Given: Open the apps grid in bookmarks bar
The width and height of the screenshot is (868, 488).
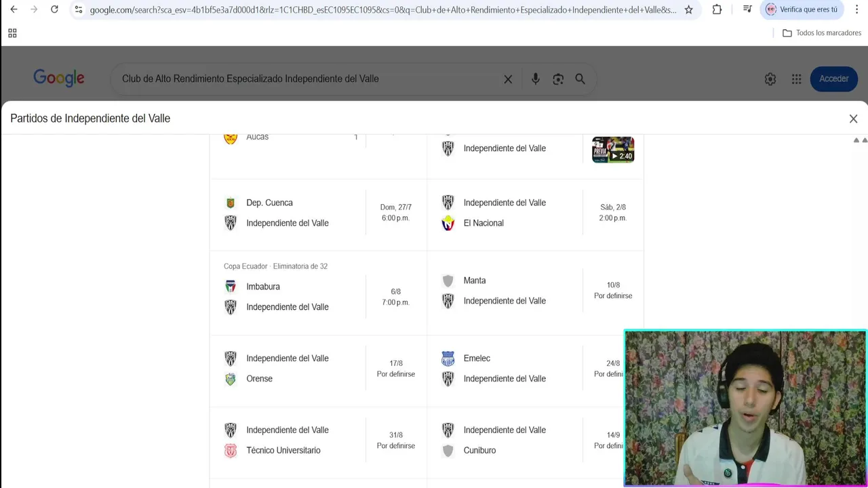Looking at the screenshot, I should [x=12, y=33].
